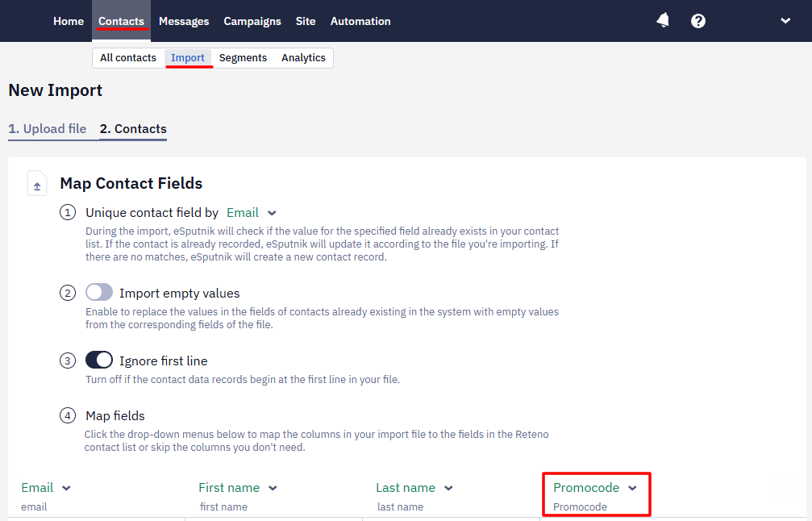Viewport: 812px width, 521px height.
Task: Open the Email column mapping dropdown
Action: click(46, 487)
